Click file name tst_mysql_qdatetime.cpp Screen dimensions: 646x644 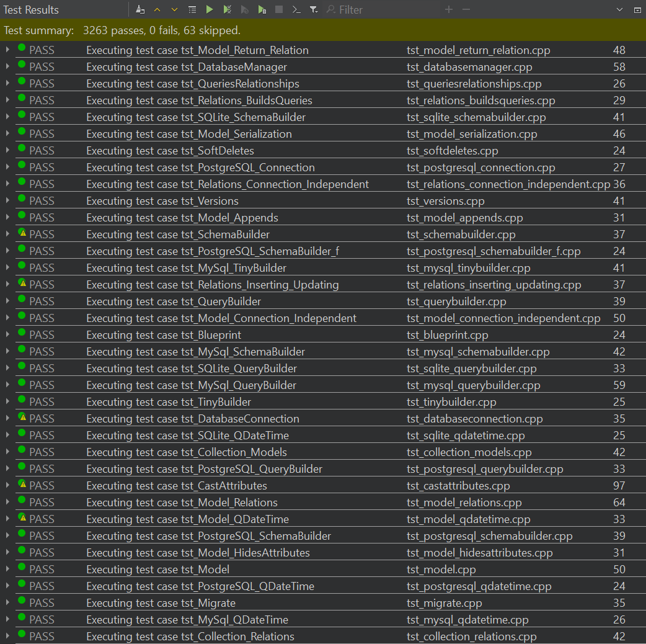467,620
